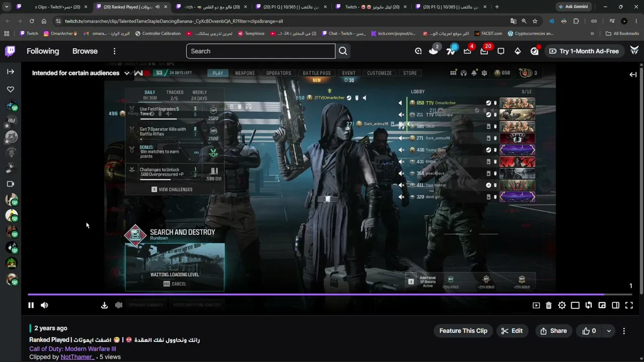The height and width of the screenshot is (362, 644).
Task: Switch to the Twitch ليتل مايونيز tab
Action: pos(371,7)
